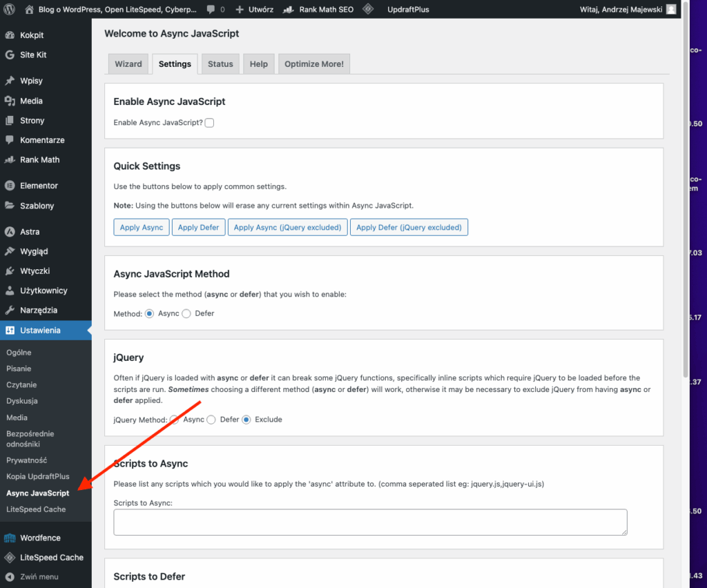Click the site name in admin bar

pos(117,10)
